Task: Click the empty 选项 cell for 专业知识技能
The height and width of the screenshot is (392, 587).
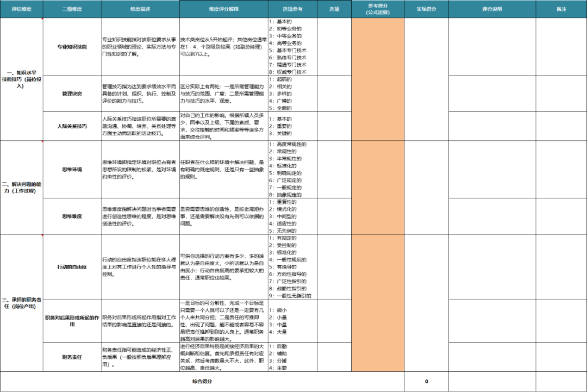Action: [334, 47]
